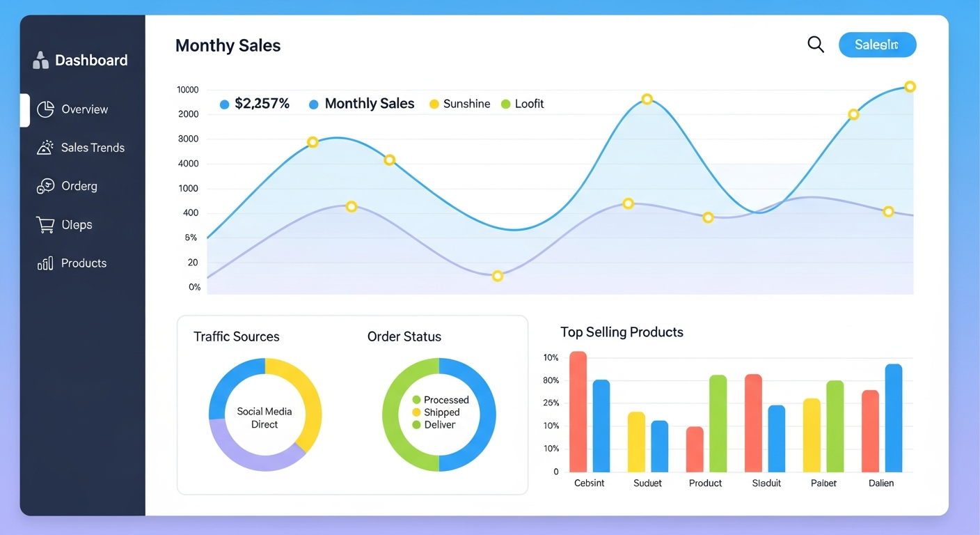
Task: Toggle the Sunshine legend series
Action: pos(459,104)
